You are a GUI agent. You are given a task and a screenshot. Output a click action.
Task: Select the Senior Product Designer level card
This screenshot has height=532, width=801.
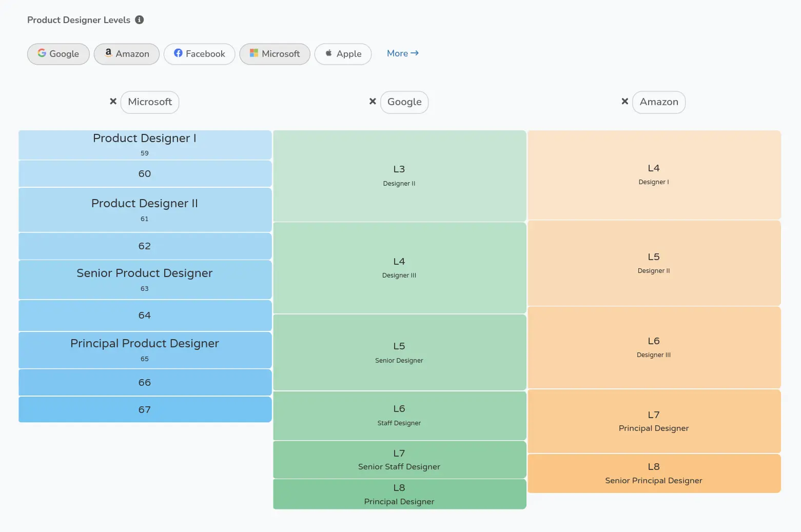(x=145, y=280)
